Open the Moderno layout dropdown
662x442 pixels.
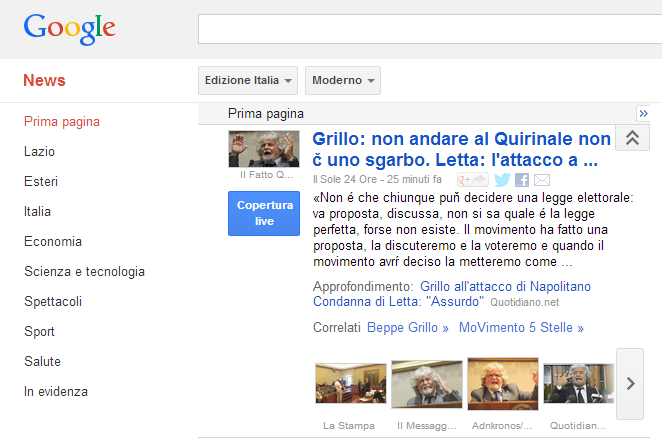343,80
